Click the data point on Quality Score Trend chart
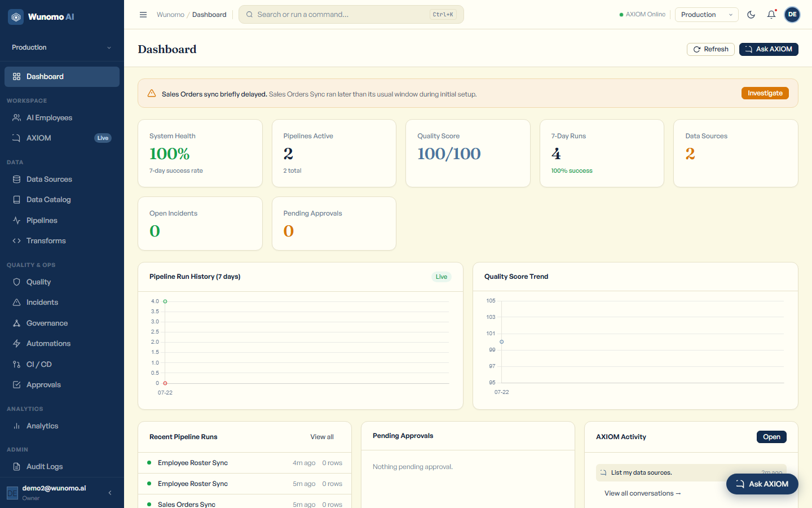The height and width of the screenshot is (508, 812). (501, 342)
